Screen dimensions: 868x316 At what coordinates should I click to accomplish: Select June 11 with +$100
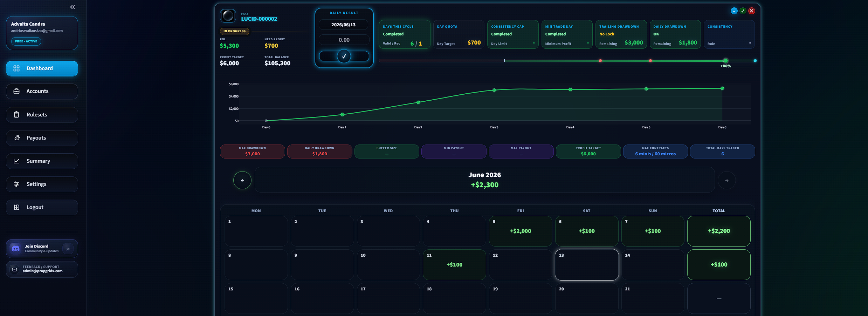coord(454,264)
